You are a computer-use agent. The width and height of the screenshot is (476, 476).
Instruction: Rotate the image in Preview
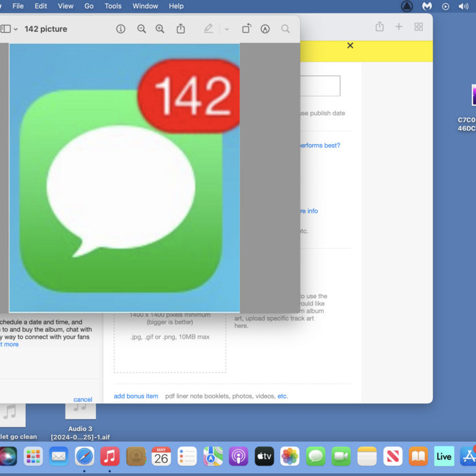[246, 29]
